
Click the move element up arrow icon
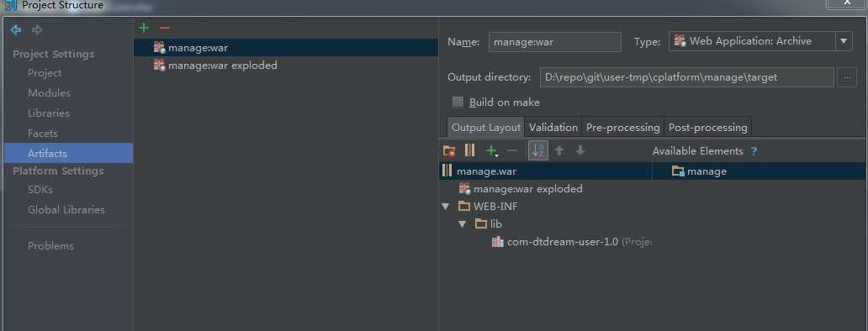coord(559,150)
